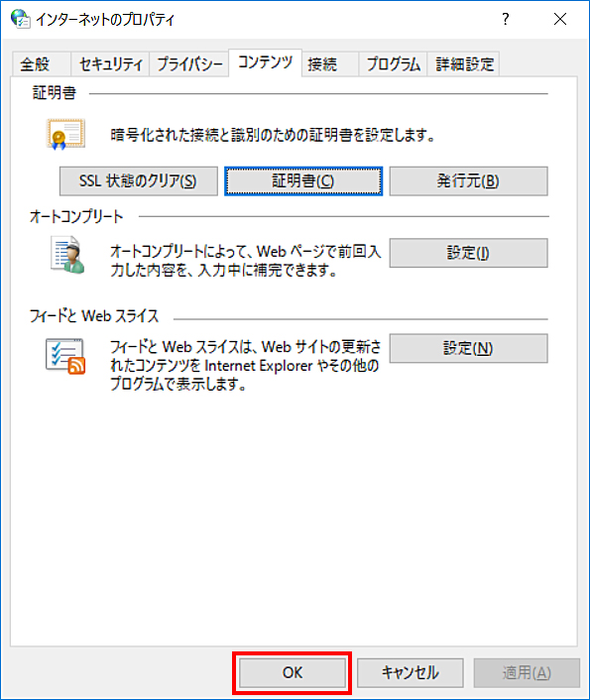Confirm with the OK button
590x700 pixels.
click(x=293, y=673)
